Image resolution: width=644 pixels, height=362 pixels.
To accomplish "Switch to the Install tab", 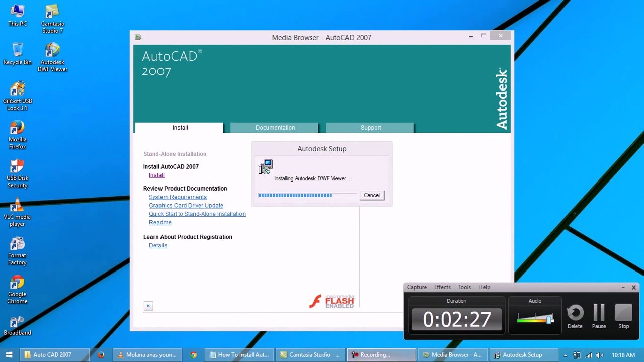I will pos(180,128).
